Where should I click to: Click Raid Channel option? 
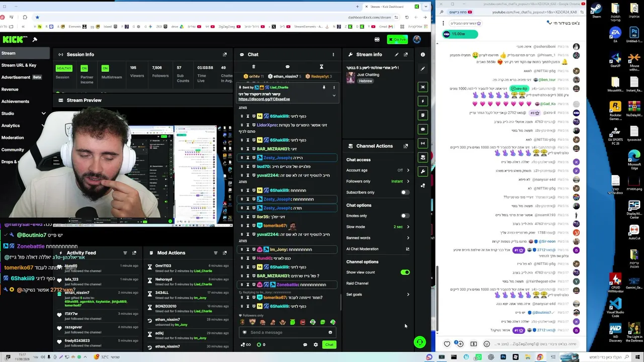pyautogui.click(x=357, y=283)
